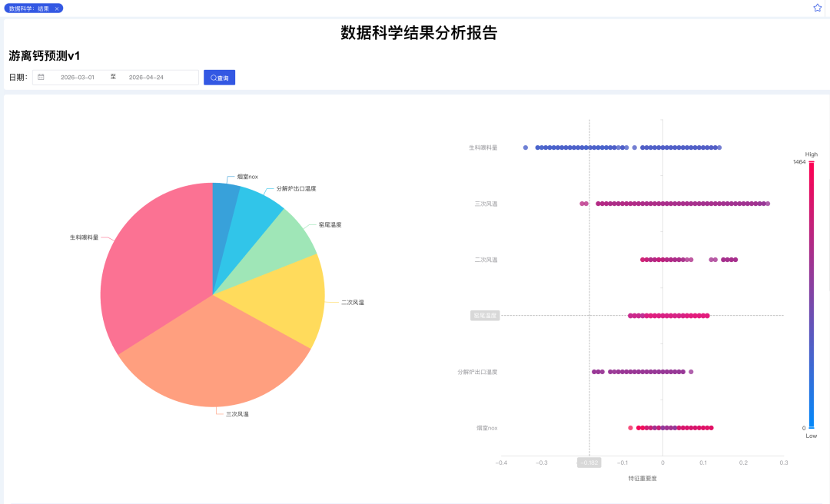Click the 生料喂料量 pie label
Screen dimensions: 830x504
pyautogui.click(x=85, y=237)
